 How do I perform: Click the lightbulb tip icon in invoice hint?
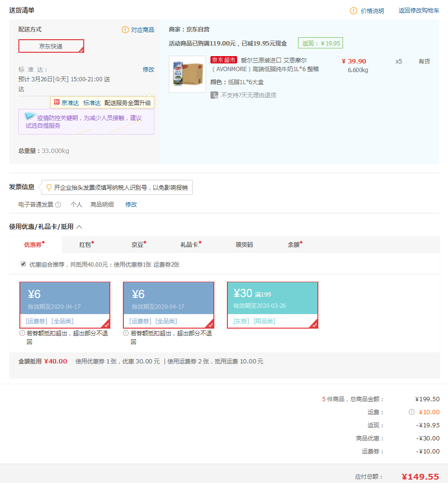coord(49,187)
